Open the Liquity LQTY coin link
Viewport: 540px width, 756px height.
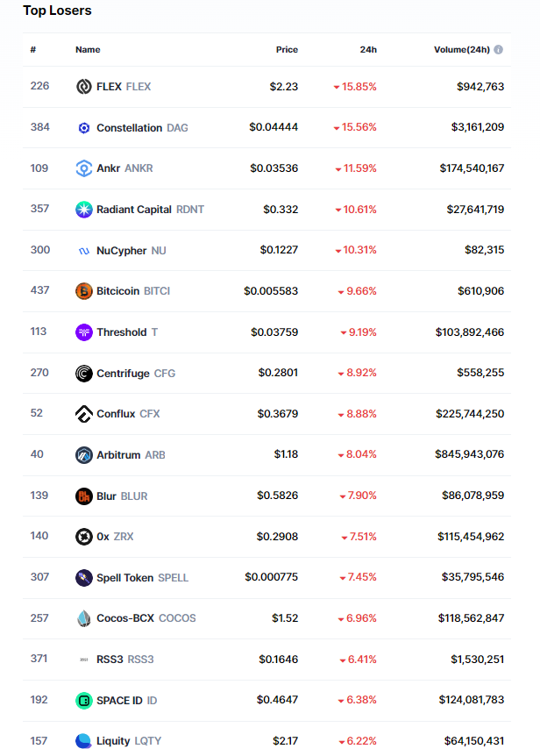pos(129,741)
